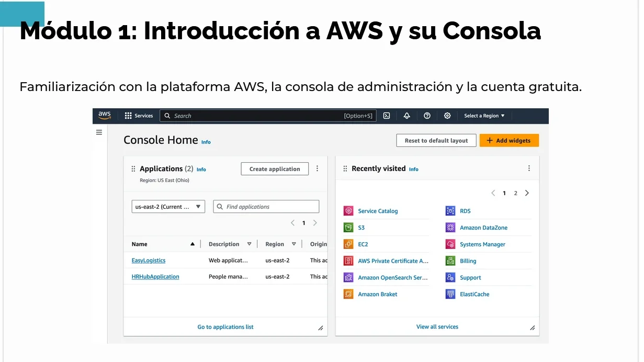The height and width of the screenshot is (362, 644).
Task: Click the Amazon DataZone icon
Action: [x=450, y=228]
